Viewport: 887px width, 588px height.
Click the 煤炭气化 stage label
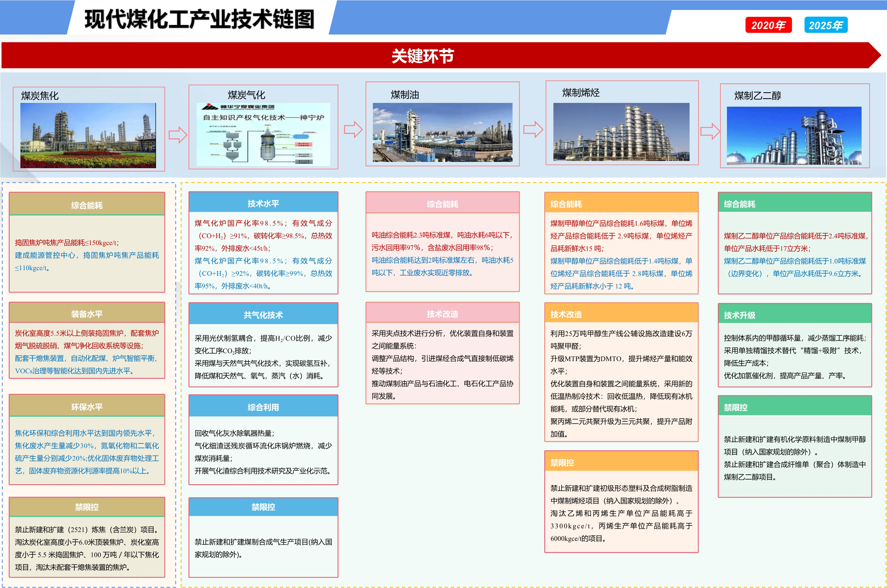[246, 95]
